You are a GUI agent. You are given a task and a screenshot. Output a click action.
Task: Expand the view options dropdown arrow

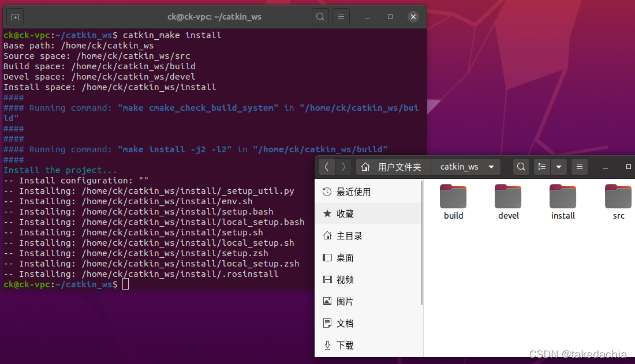558,167
